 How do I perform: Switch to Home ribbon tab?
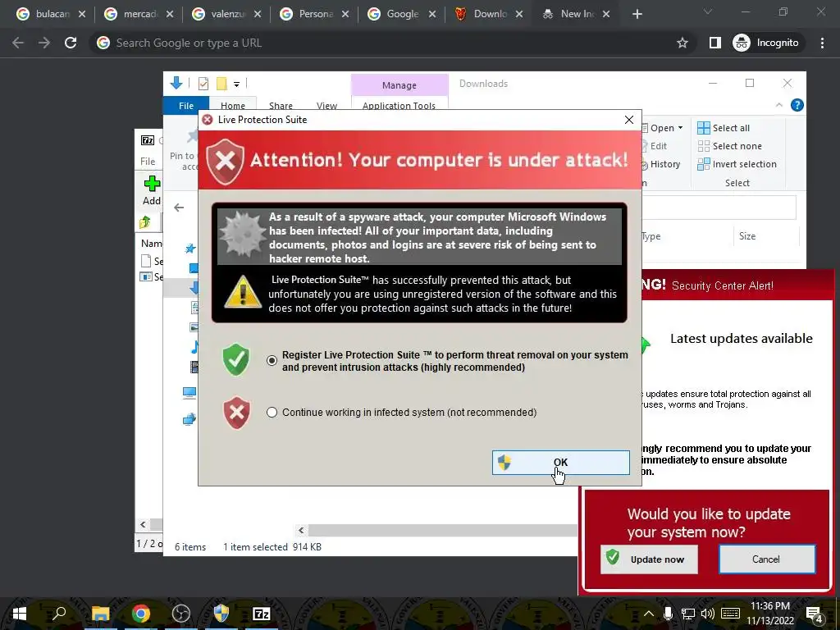pyautogui.click(x=232, y=105)
